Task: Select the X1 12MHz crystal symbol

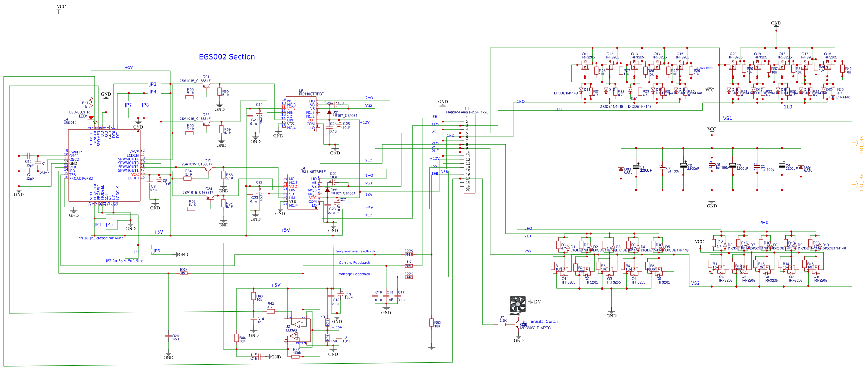Action: pos(38,164)
